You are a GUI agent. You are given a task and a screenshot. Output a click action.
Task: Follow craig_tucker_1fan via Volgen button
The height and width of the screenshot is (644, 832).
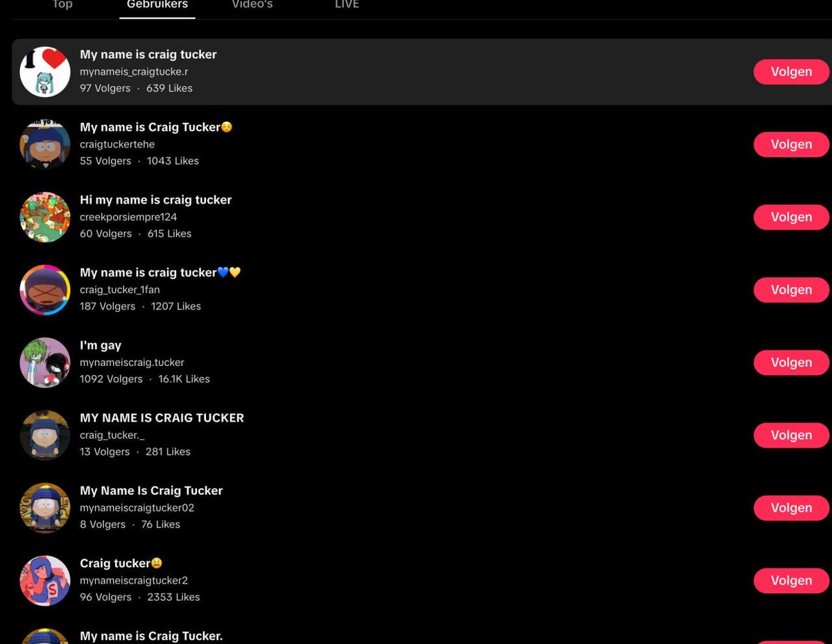pos(791,290)
